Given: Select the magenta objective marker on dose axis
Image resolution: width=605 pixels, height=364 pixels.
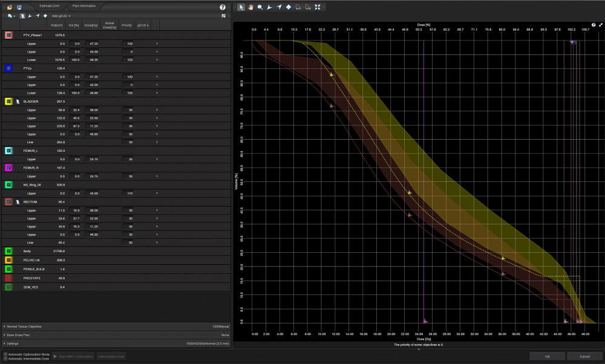Looking at the screenshot, I should [x=425, y=321].
